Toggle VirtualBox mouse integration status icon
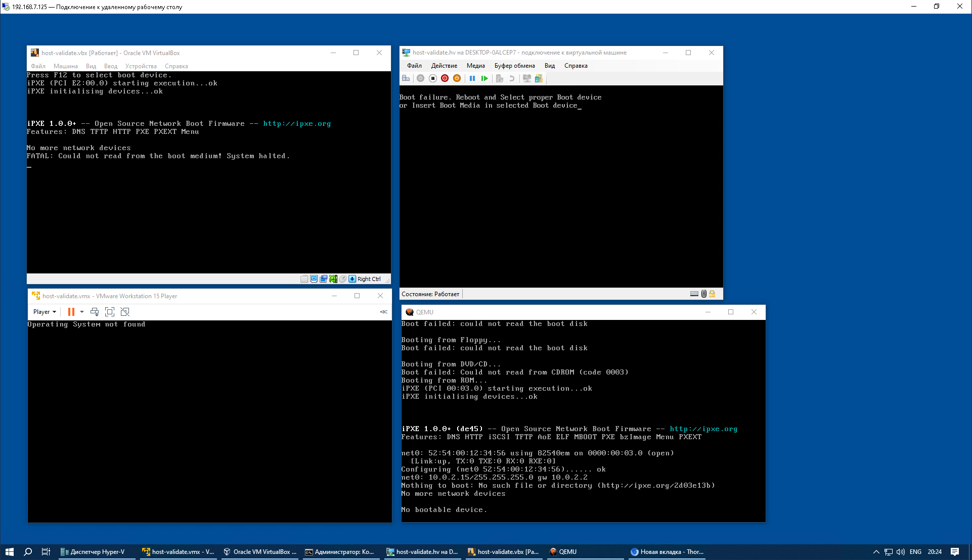 point(342,279)
